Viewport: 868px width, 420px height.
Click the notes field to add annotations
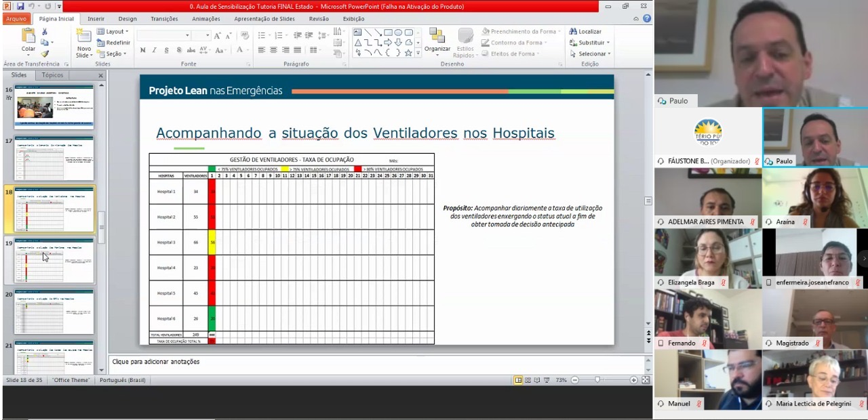[378, 362]
